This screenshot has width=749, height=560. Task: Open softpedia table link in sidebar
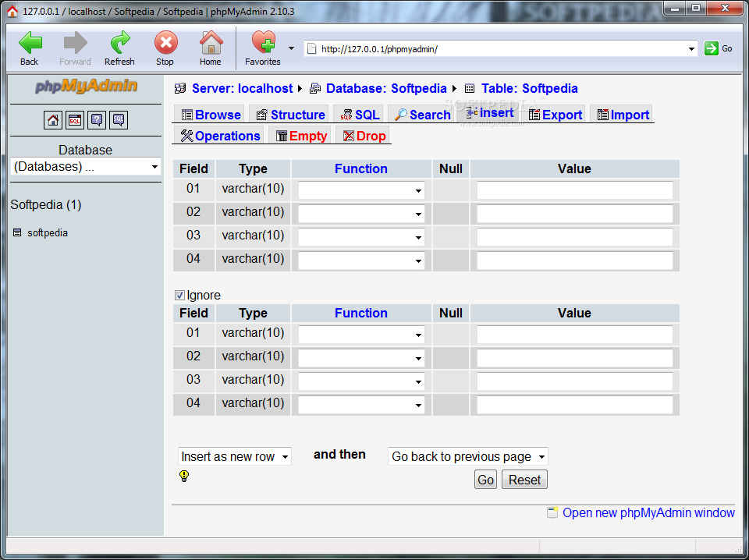pyautogui.click(x=48, y=233)
